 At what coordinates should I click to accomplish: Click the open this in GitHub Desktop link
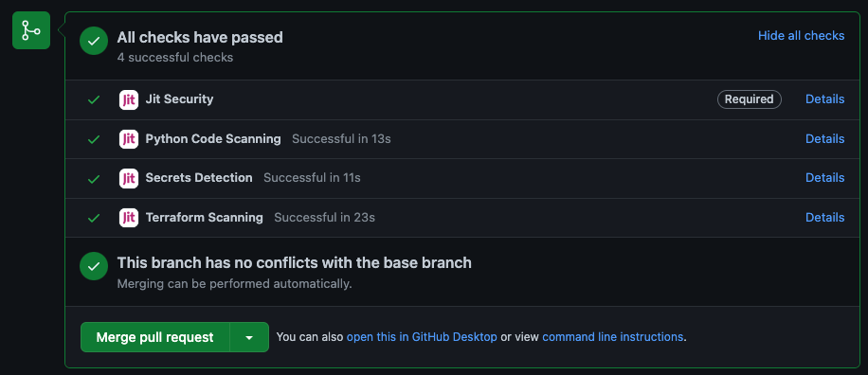coord(422,337)
